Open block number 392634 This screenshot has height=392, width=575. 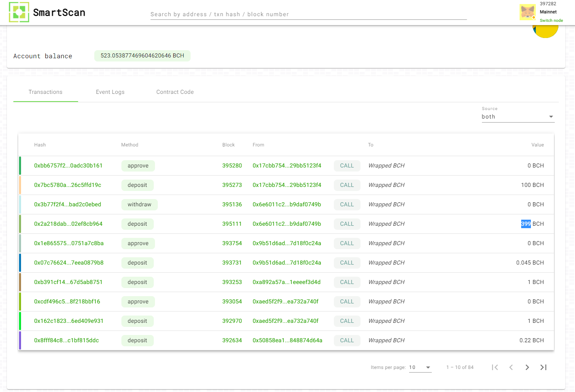coord(232,341)
